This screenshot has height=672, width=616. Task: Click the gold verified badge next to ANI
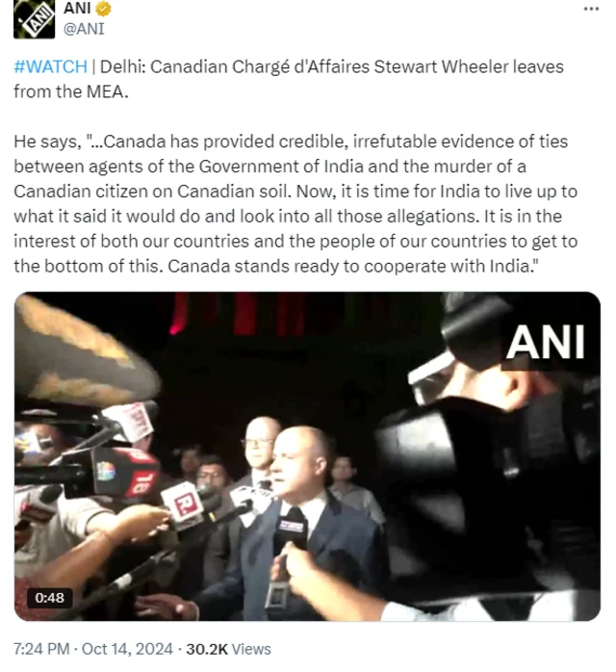click(103, 9)
